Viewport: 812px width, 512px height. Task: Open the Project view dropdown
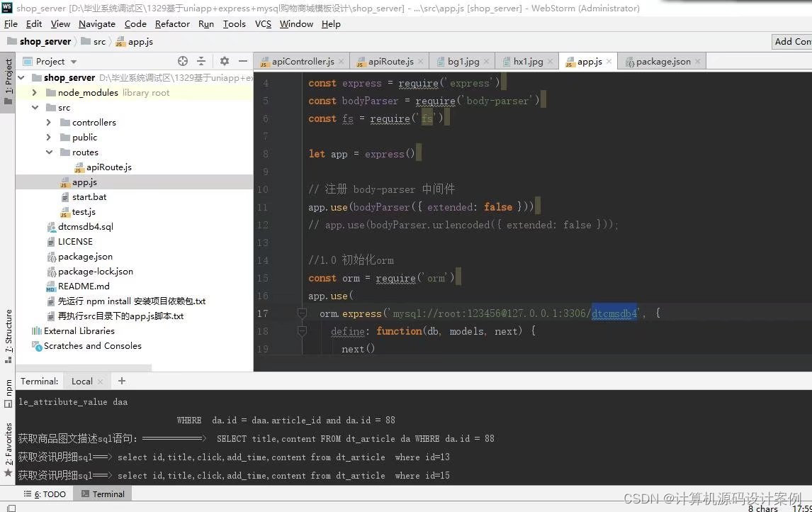(x=74, y=62)
